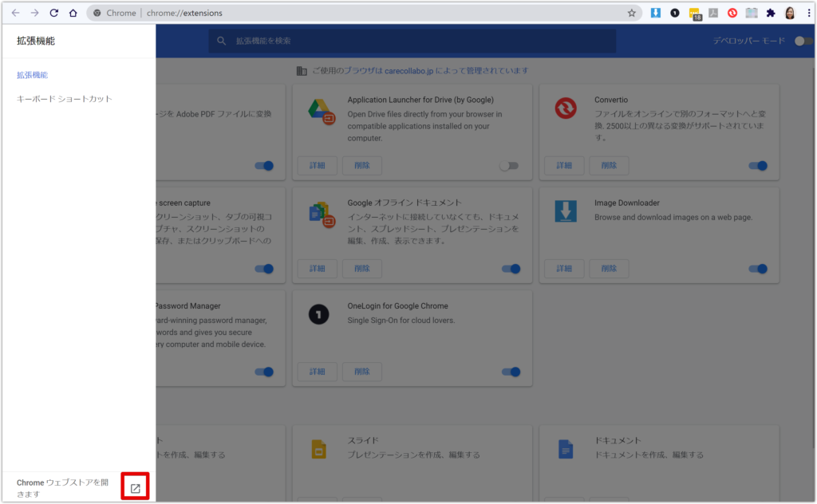Open 詳細 for OneLogin for Google Chrome
The width and height of the screenshot is (817, 504).
tap(318, 372)
